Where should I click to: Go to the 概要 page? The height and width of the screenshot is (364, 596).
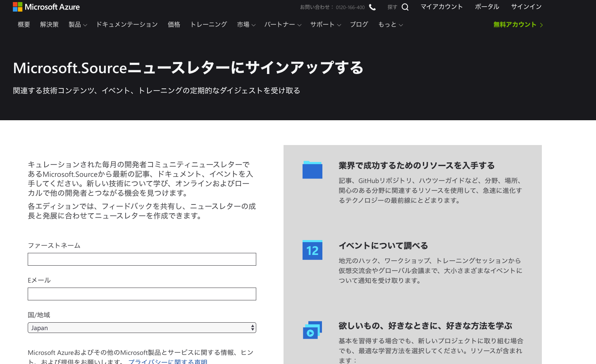pos(24,25)
